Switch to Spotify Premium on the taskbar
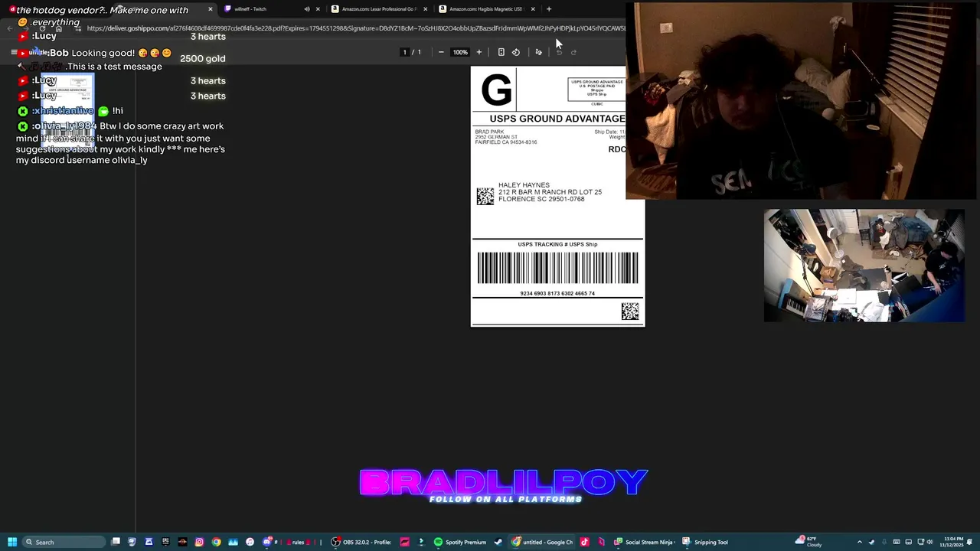This screenshot has height=551, width=980. (x=460, y=542)
